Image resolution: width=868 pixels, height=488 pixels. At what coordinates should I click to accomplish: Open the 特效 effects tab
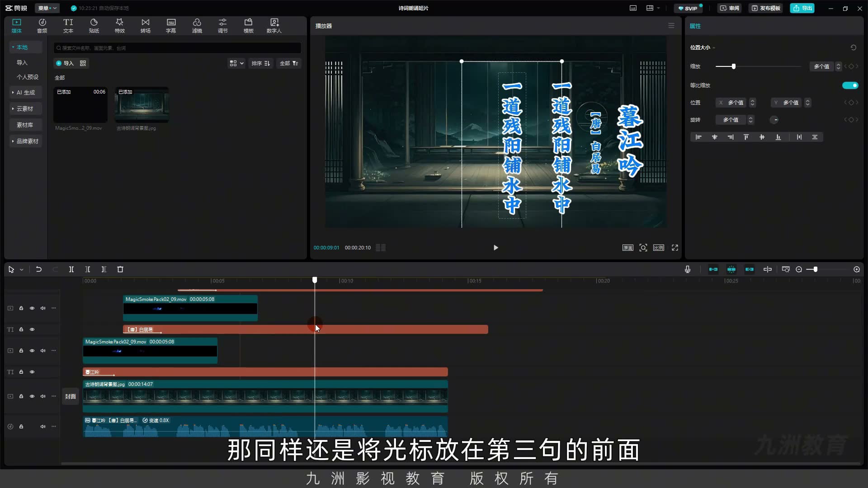coord(119,26)
